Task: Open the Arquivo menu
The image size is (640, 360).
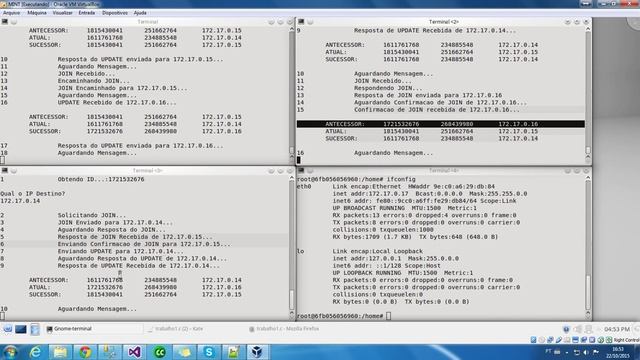Action: click(11, 13)
